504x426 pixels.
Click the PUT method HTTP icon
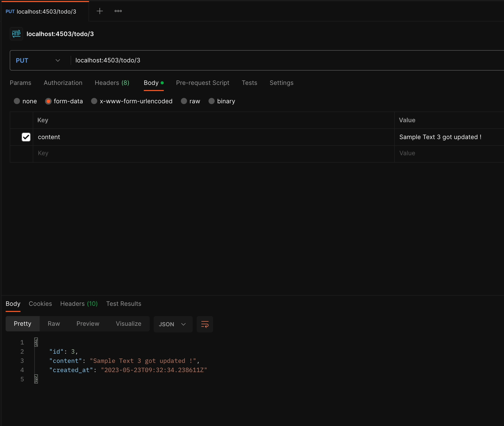(16, 34)
